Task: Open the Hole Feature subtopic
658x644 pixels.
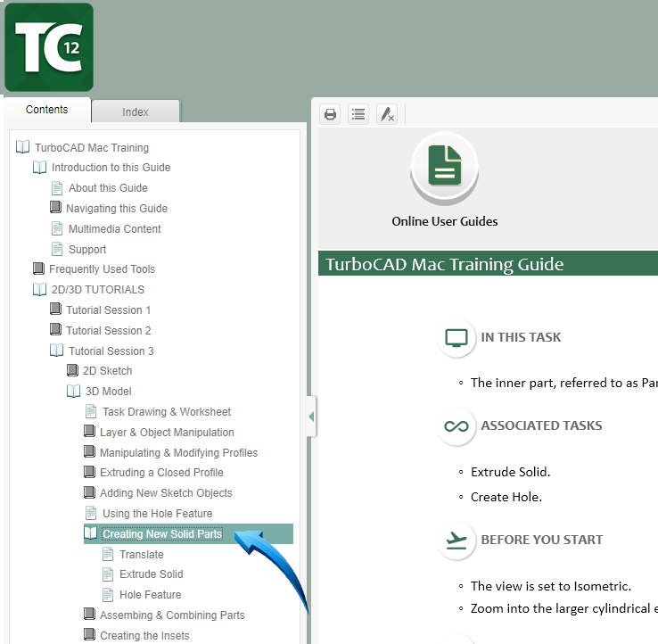Action: pyautogui.click(x=150, y=595)
